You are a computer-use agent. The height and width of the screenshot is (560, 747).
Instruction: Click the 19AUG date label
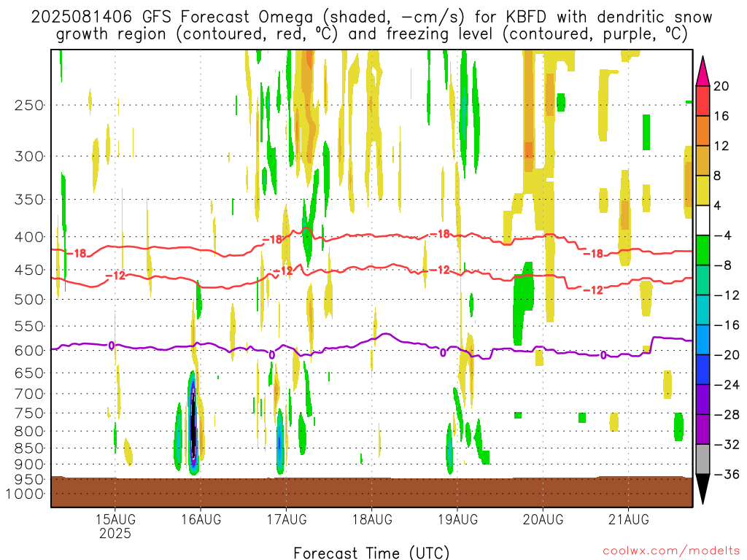(457, 519)
